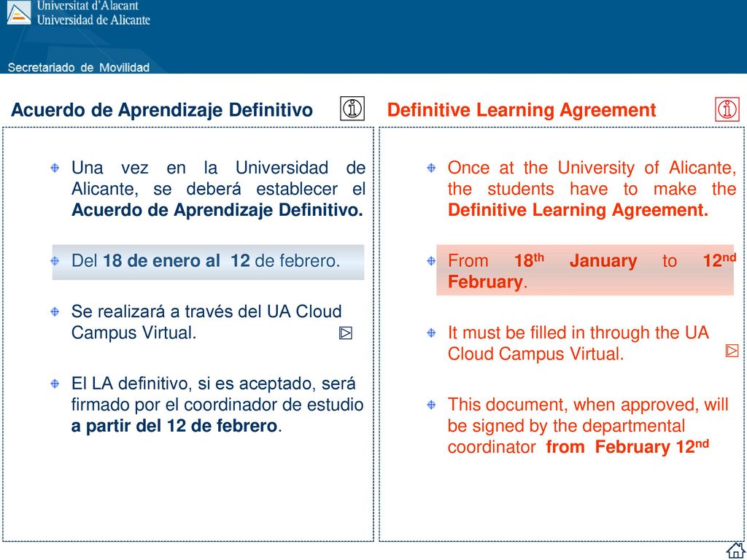
Task: Go to home via house icon
Action: 735,550
